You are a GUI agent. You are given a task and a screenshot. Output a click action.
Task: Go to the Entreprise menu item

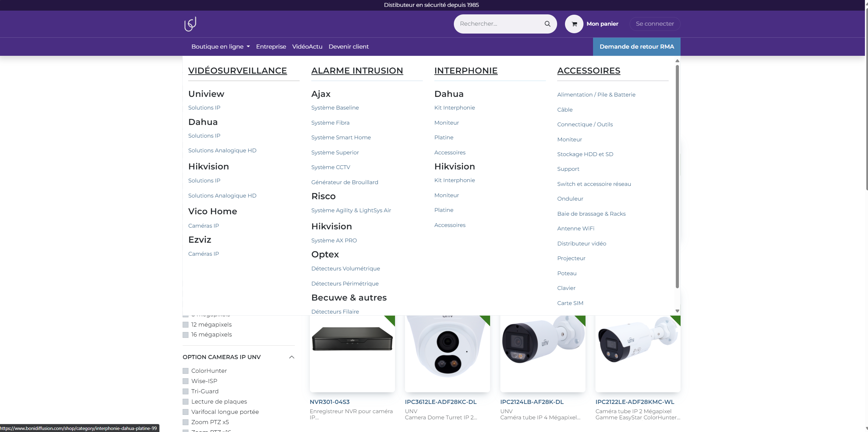pyautogui.click(x=271, y=47)
